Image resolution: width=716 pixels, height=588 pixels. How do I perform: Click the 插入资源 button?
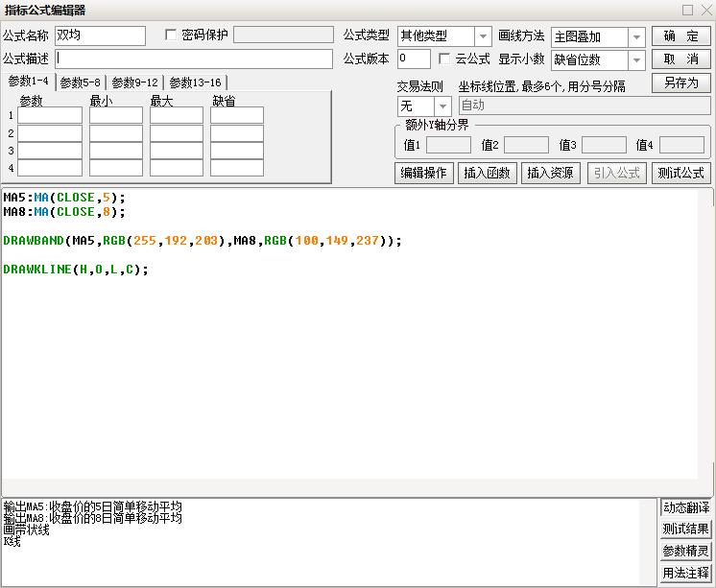[551, 173]
